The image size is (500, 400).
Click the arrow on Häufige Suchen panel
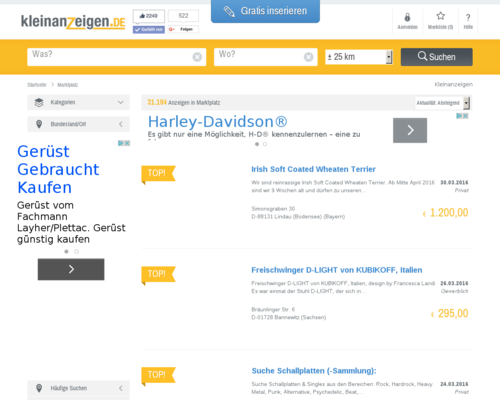[x=121, y=388]
